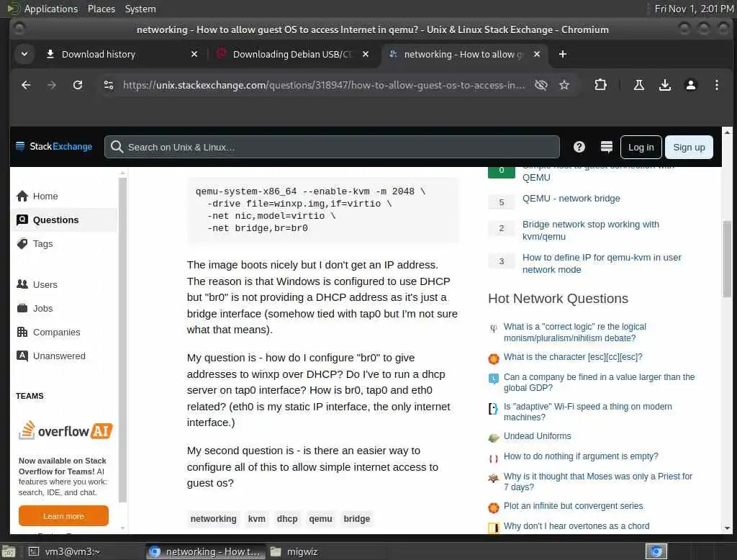Click the networking tag
The width and height of the screenshot is (737, 560).
click(x=213, y=519)
